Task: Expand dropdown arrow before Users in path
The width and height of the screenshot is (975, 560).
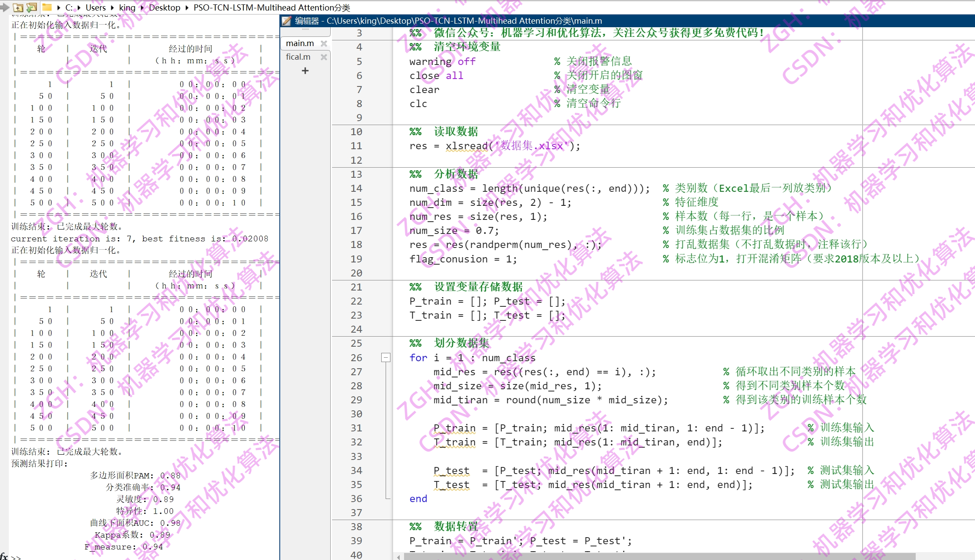Action: click(79, 7)
